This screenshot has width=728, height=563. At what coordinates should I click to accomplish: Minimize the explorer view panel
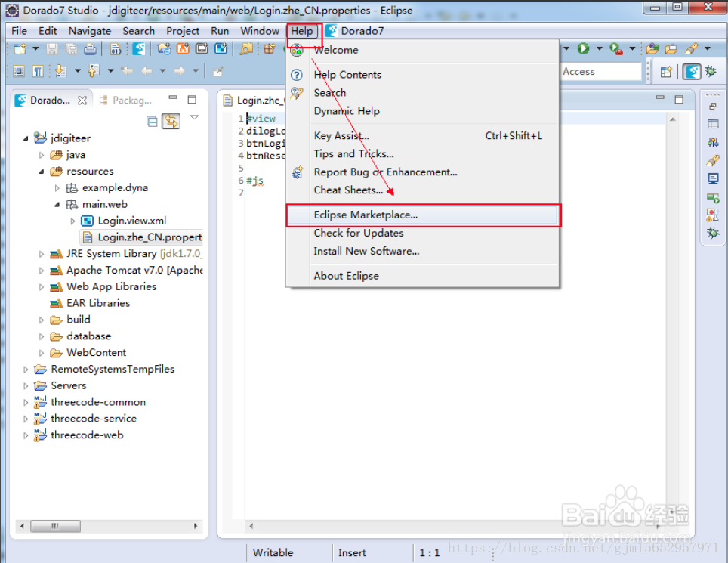point(173,98)
